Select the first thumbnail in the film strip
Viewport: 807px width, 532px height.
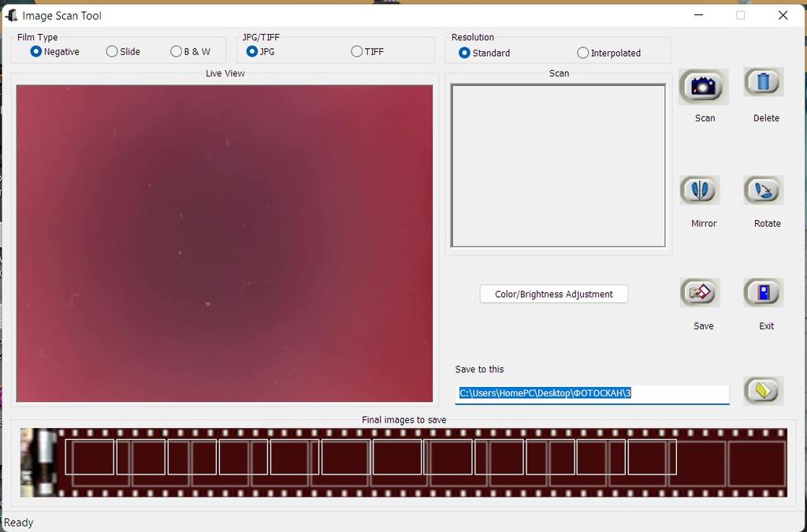(x=39, y=463)
